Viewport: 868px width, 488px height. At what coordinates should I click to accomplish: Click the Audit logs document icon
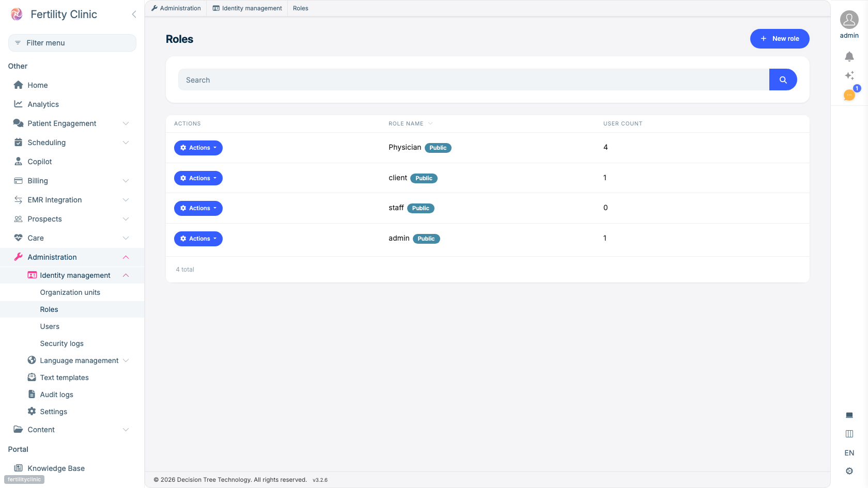[x=32, y=395]
